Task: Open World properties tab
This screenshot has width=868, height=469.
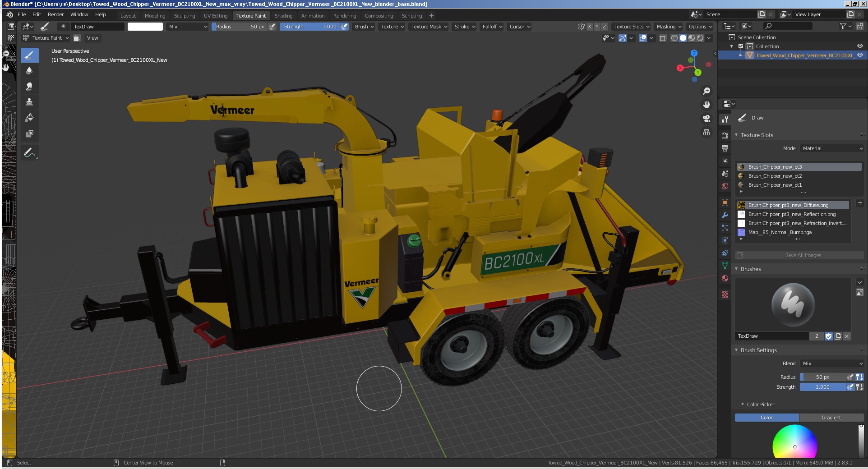Action: click(725, 186)
